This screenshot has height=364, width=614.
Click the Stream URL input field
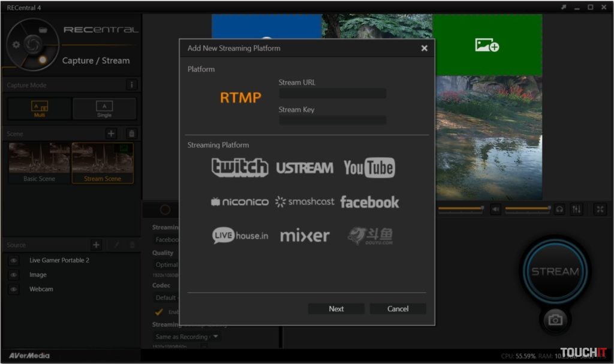[x=332, y=94]
